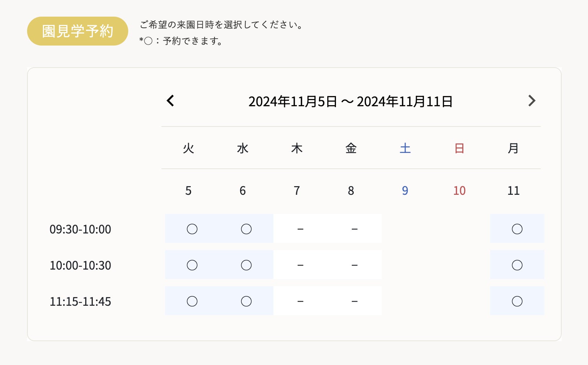Choose Wednesday 6 at 11:15-11:45
588x365 pixels.
[246, 301]
